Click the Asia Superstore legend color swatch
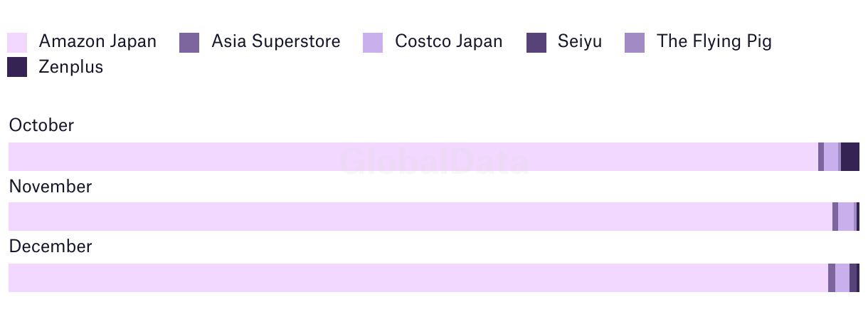 (x=189, y=42)
